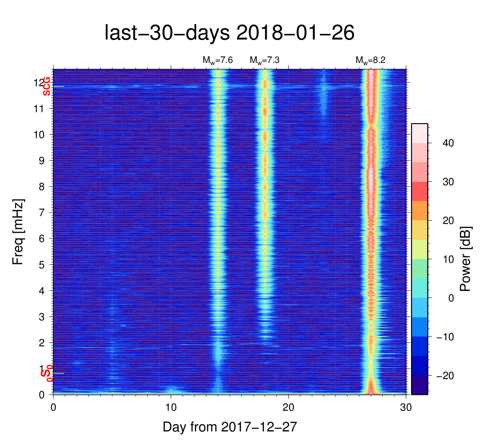Click the "Power [dB]" colorbar label
This screenshot has width=486, height=448.
[x=466, y=259]
